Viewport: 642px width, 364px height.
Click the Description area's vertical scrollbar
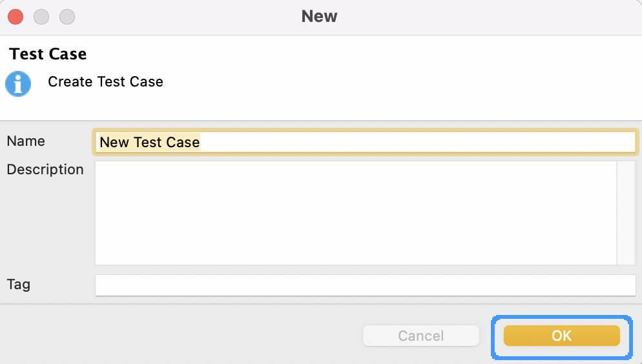pyautogui.click(x=626, y=213)
